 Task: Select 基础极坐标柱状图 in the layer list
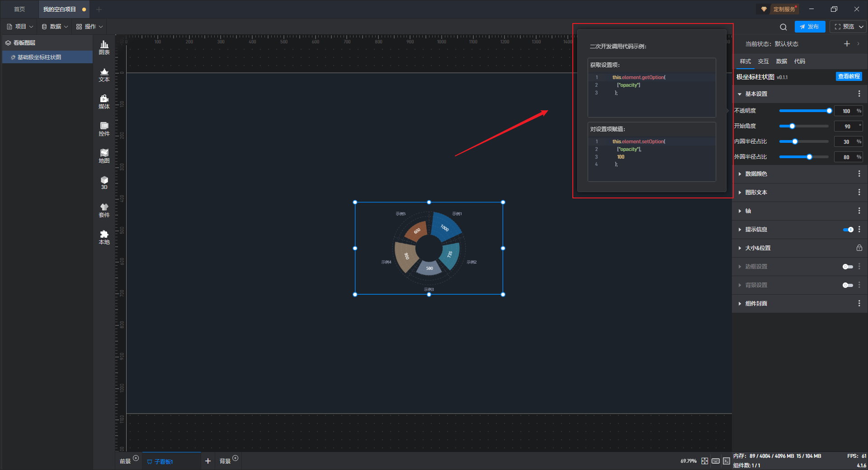click(x=47, y=57)
